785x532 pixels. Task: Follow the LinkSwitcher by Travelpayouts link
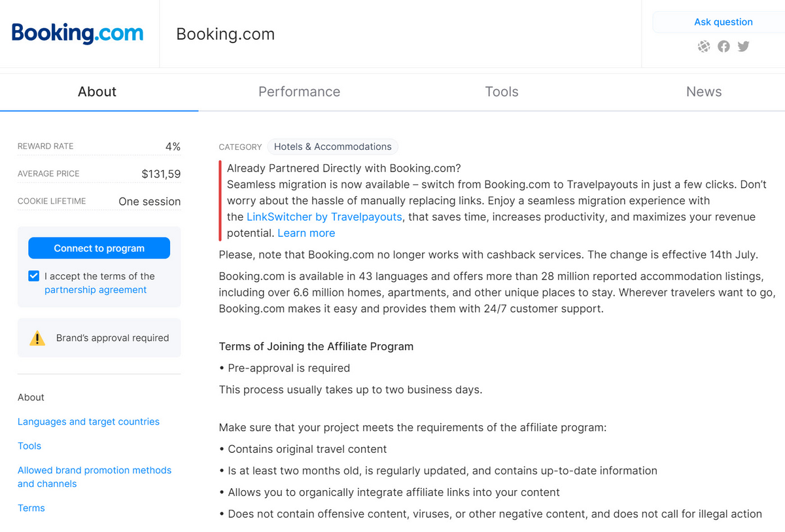coord(324,217)
